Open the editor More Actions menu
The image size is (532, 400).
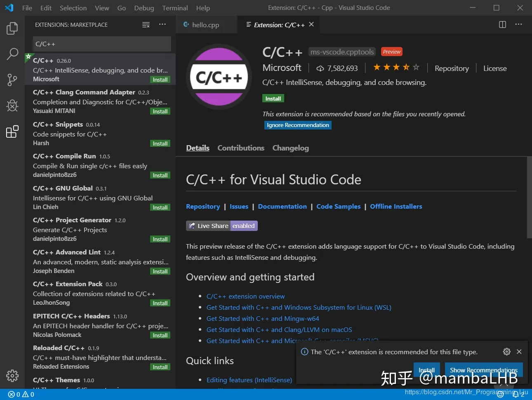click(x=518, y=24)
